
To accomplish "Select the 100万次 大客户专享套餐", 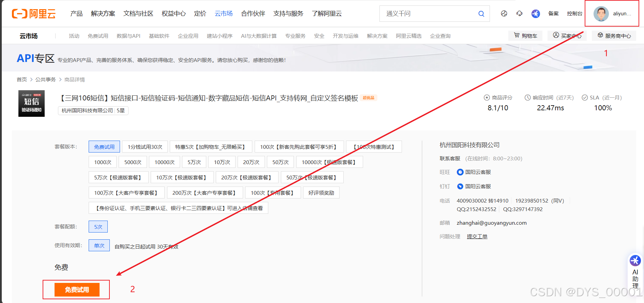I will [x=126, y=193].
